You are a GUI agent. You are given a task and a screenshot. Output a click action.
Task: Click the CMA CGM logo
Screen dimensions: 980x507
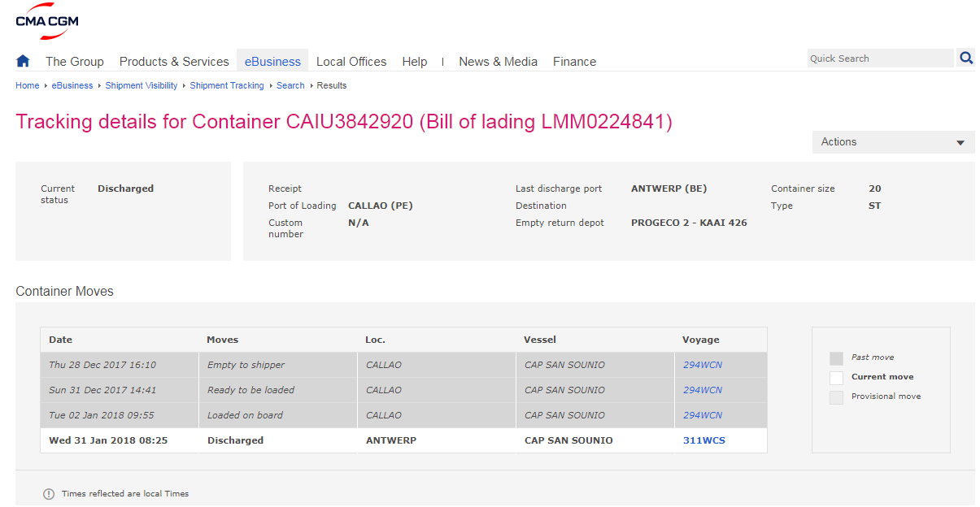(47, 21)
